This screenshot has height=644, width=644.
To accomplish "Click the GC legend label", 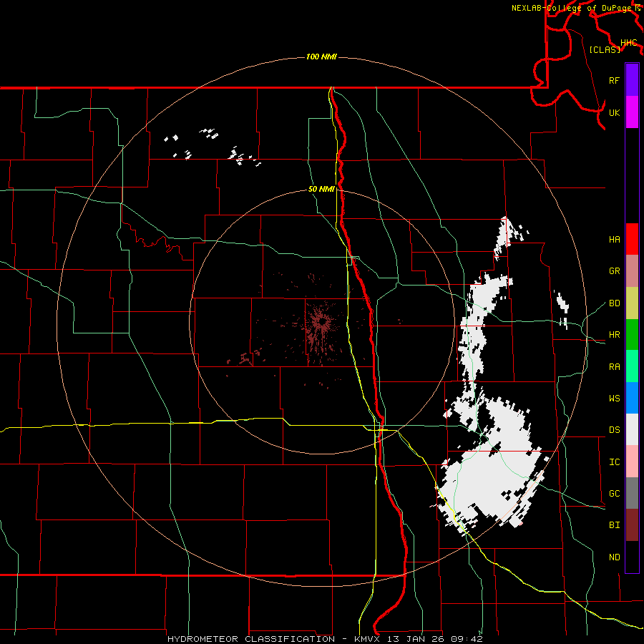I will click(x=615, y=494).
